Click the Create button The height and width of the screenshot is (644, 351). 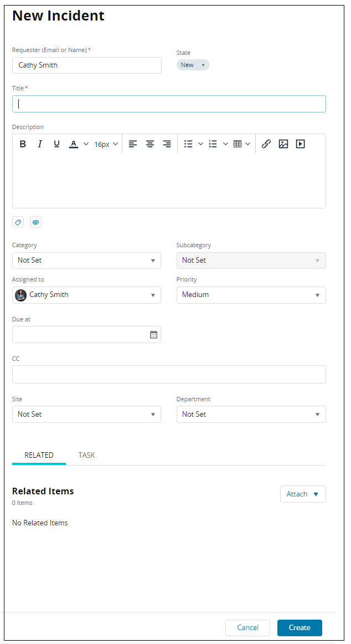(299, 627)
